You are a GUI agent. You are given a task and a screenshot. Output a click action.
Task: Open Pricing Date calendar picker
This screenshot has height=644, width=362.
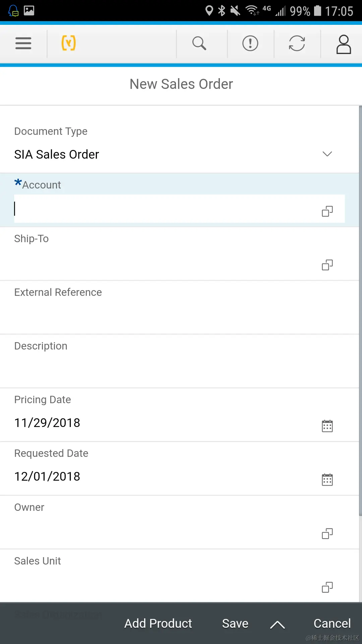(x=327, y=426)
